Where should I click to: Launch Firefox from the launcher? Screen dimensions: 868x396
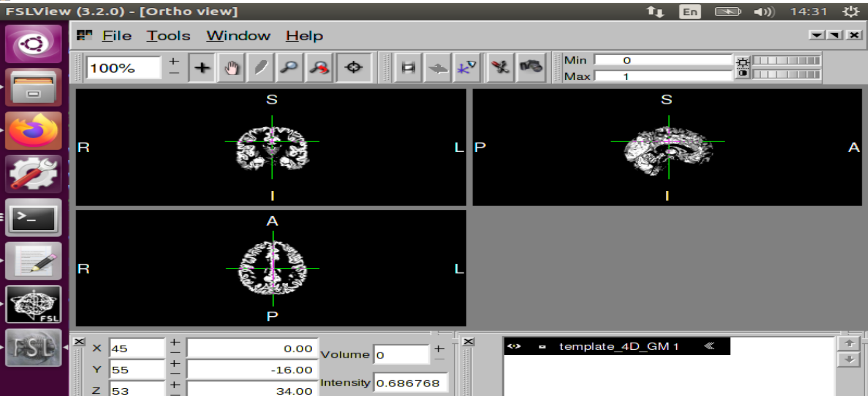coord(34,130)
